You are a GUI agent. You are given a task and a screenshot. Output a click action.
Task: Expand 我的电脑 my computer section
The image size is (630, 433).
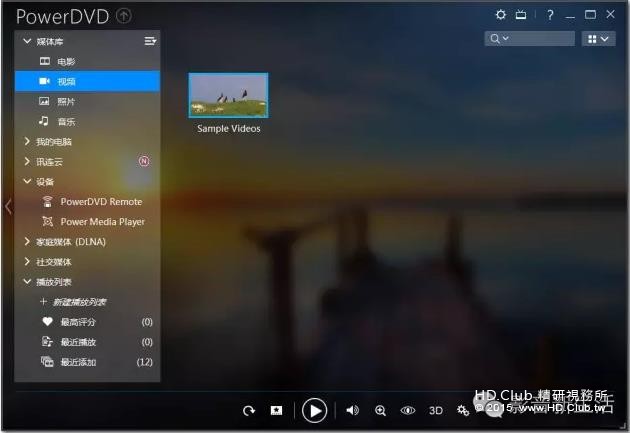coord(27,141)
